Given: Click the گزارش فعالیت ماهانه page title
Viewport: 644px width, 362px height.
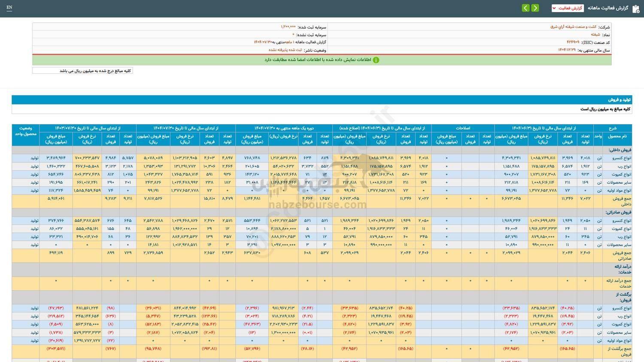Looking at the screenshot, I should coord(608,8).
